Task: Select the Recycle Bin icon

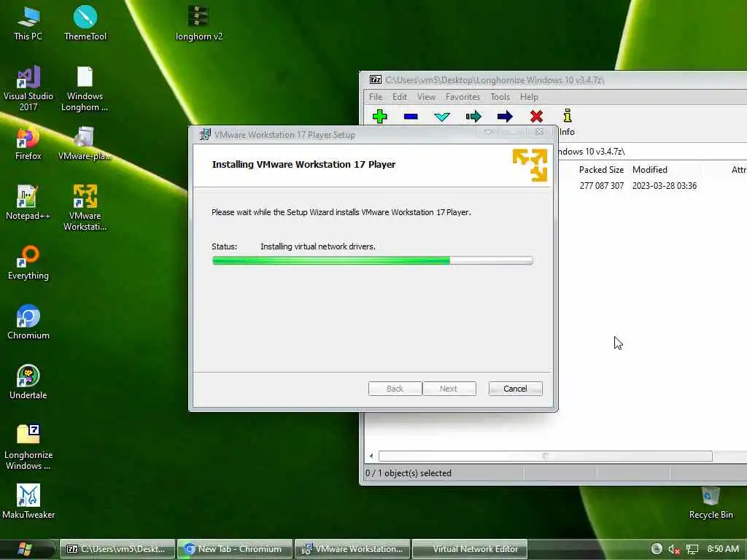Action: [711, 502]
